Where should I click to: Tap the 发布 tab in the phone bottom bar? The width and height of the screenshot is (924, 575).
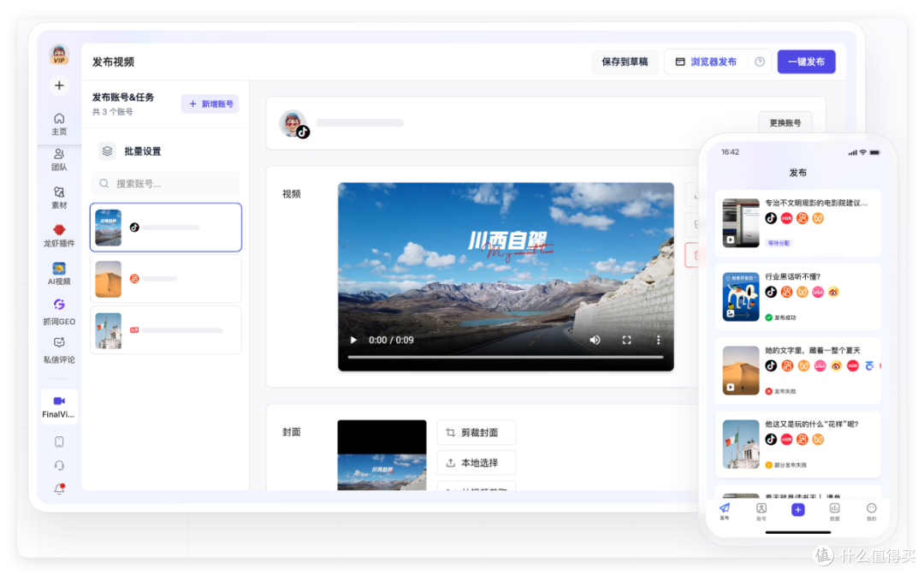point(725,511)
